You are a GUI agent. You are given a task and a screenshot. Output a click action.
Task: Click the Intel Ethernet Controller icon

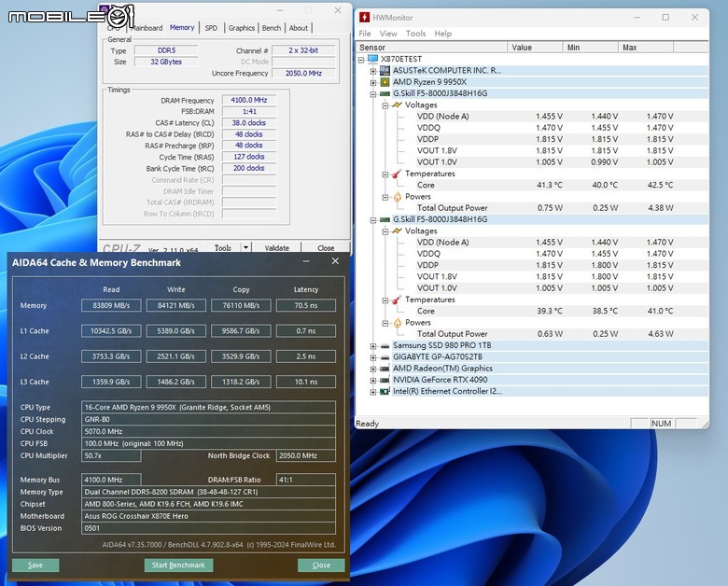385,391
